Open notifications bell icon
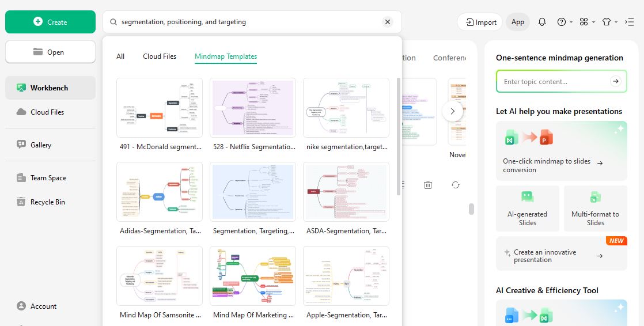Image resolution: width=644 pixels, height=326 pixels. pyautogui.click(x=541, y=22)
